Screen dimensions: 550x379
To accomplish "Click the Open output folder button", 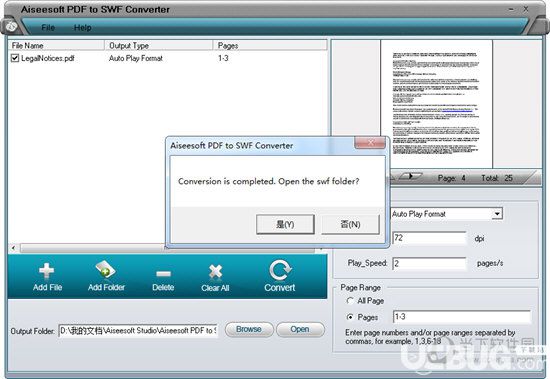I will 300,330.
